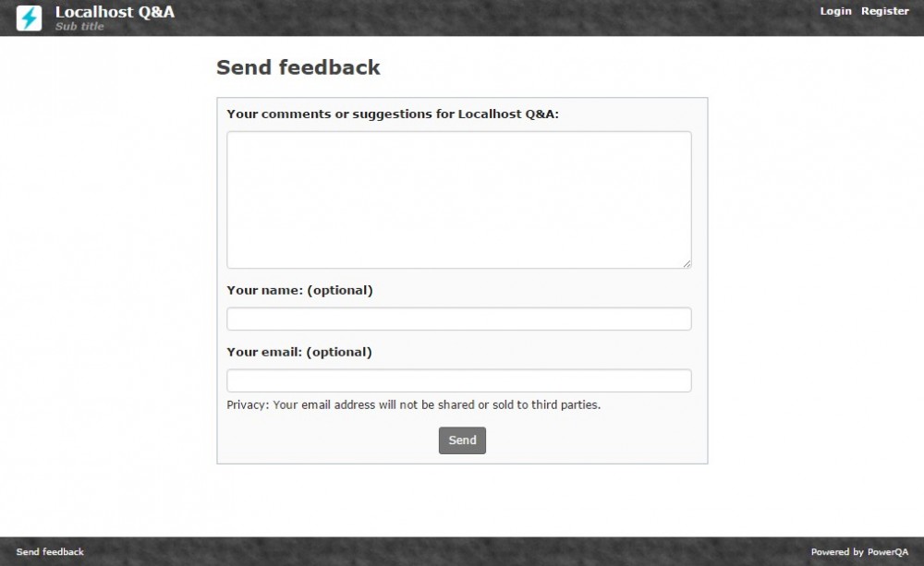Click the "Your name: (optional)" label
924x566 pixels.
point(299,290)
